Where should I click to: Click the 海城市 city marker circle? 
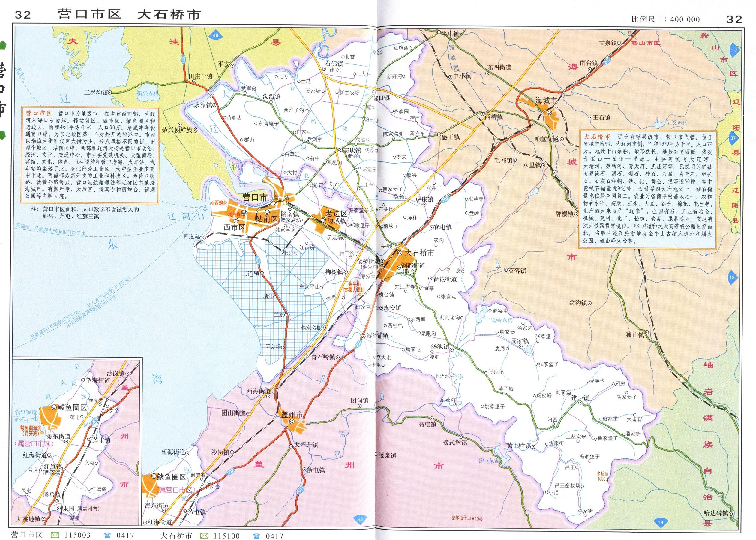(x=549, y=113)
